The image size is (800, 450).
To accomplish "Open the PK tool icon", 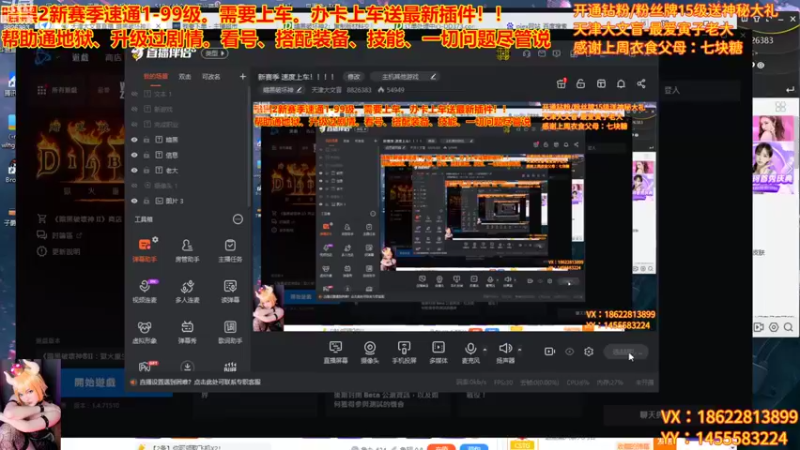I will (x=147, y=366).
